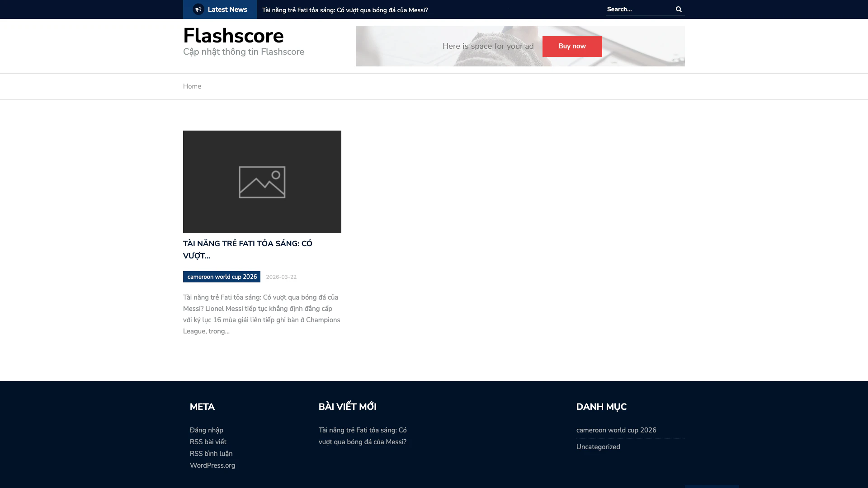Open the RSS bình luận link
868x488 pixels.
pos(211,454)
